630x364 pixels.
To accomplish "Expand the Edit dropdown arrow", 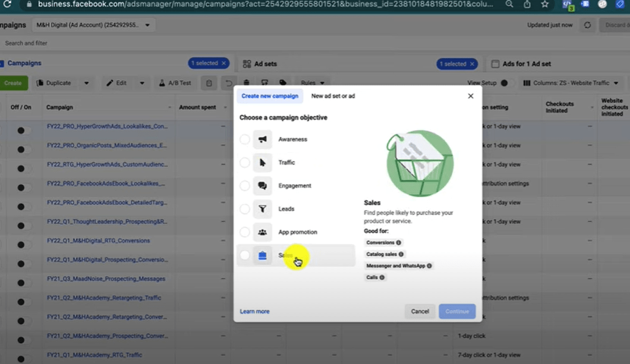I will (x=142, y=83).
